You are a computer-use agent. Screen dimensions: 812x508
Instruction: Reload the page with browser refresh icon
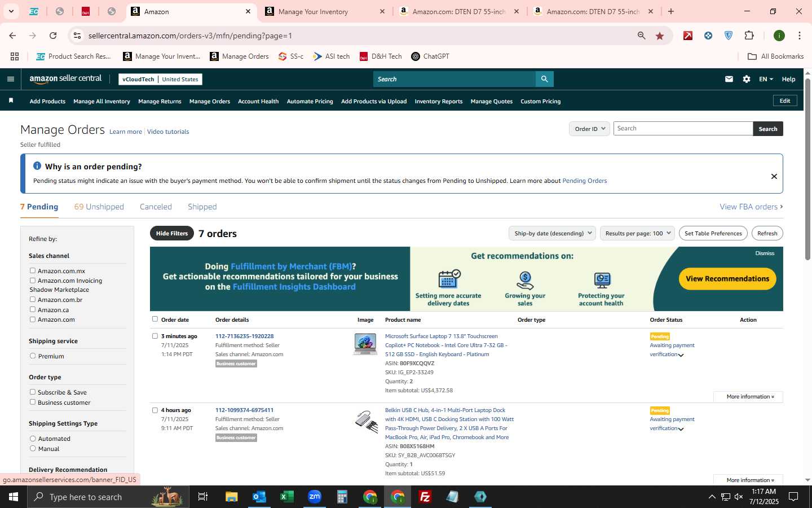point(53,36)
